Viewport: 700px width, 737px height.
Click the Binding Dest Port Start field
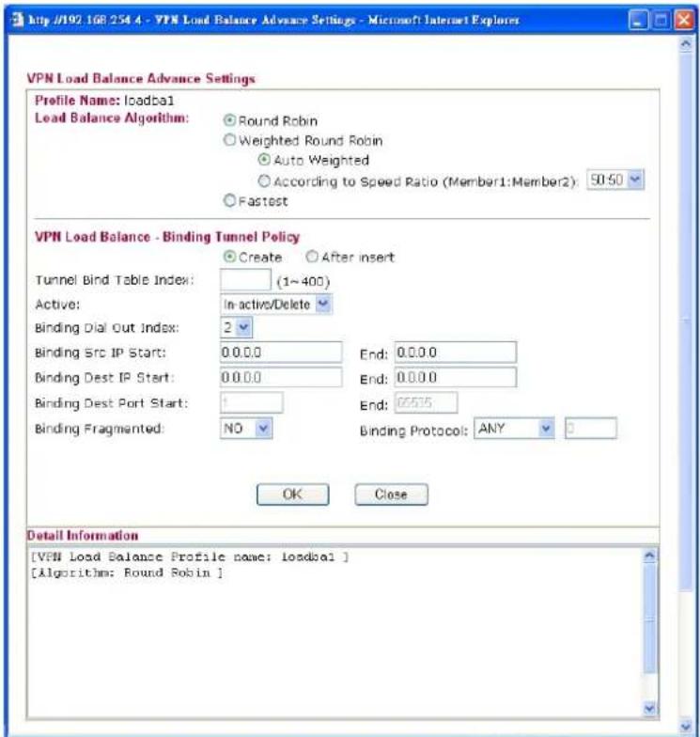click(252, 402)
